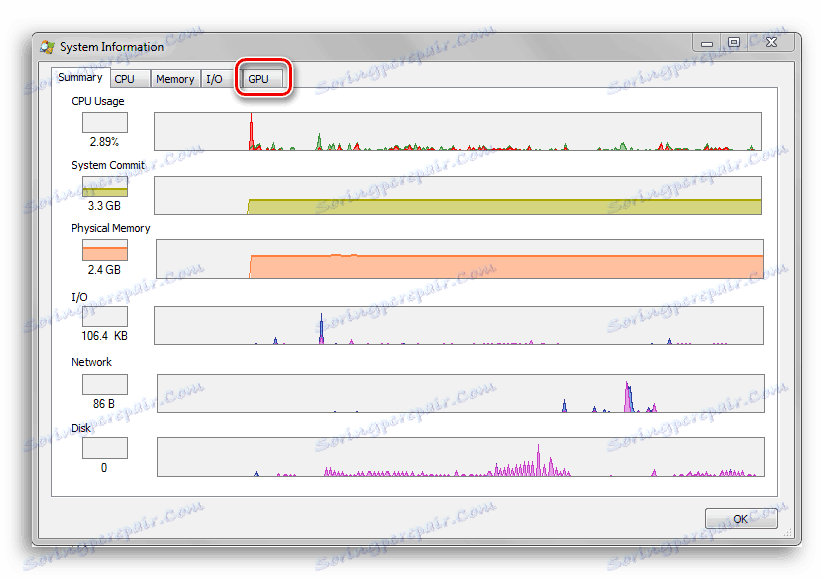Image resolution: width=834 pixels, height=579 pixels.
Task: Open the CPU tab
Action: click(130, 79)
